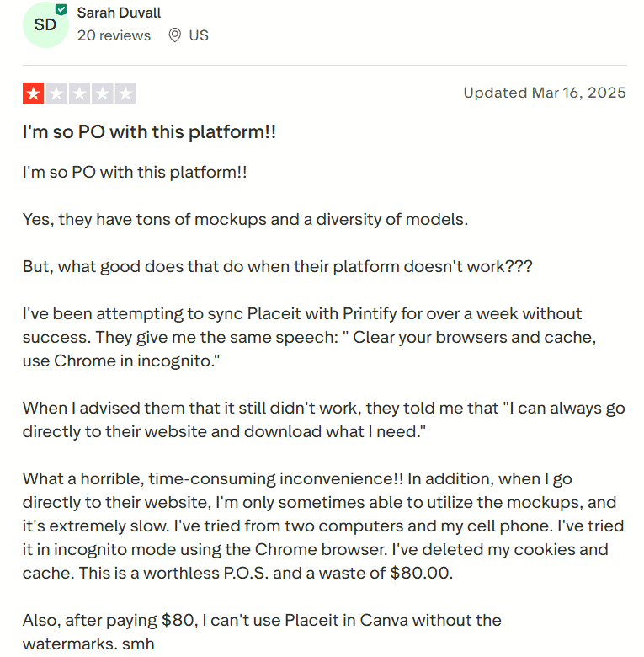Viewport: 644px width, 657px height.
Task: Click the "20 reviews" count
Action: pos(114,35)
